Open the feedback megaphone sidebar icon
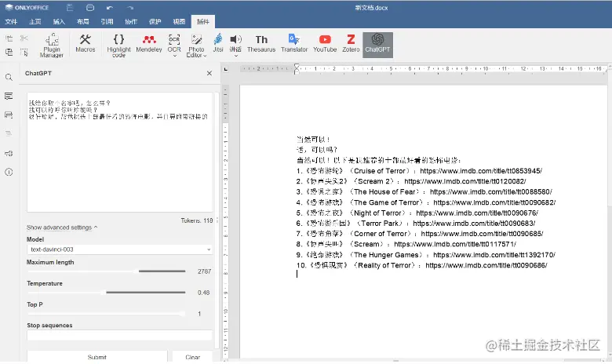The height and width of the screenshot is (364, 612). [x=9, y=153]
